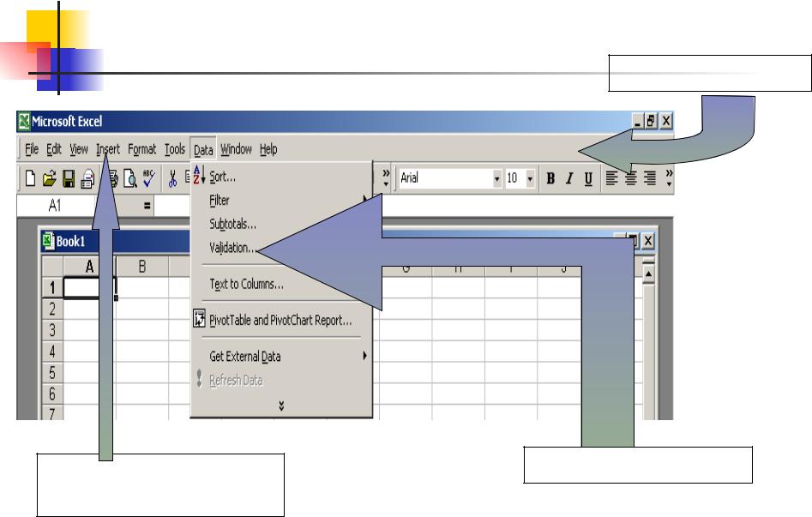Screen dimensions: 812x517
Task: Close the Book1 workbook window
Action: pos(648,241)
